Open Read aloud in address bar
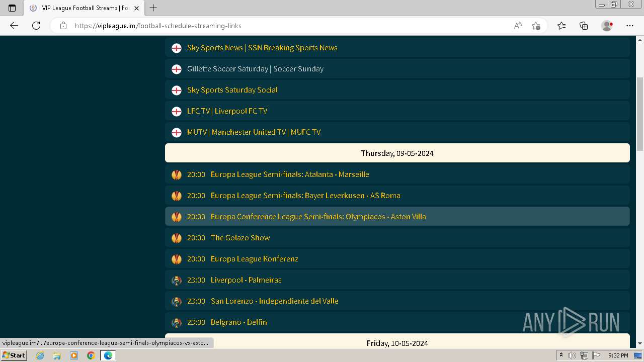 click(518, 26)
